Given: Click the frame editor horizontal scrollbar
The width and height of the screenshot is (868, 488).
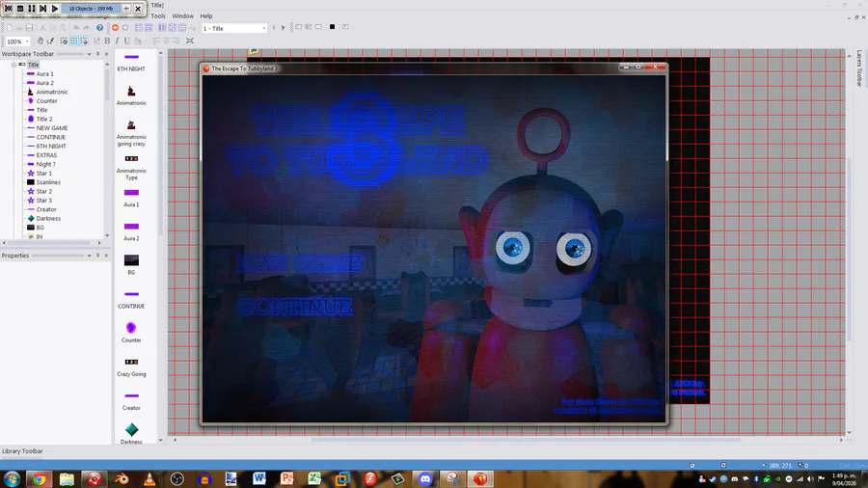Looking at the screenshot, I should coord(525,440).
